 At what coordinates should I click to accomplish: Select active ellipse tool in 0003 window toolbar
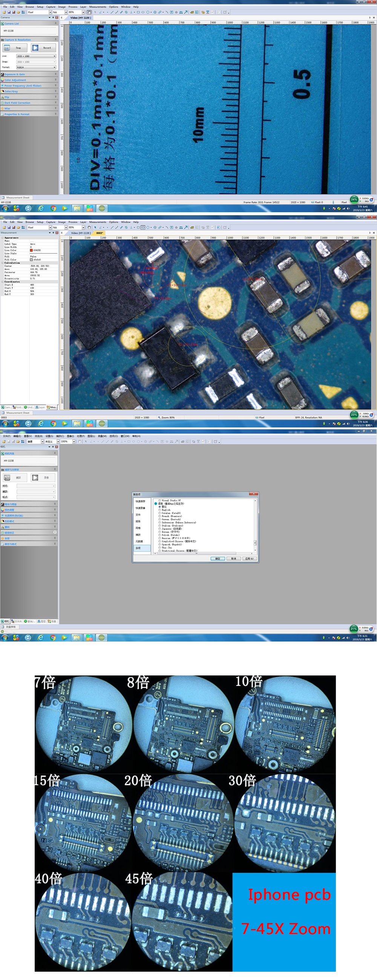pyautogui.click(x=143, y=228)
